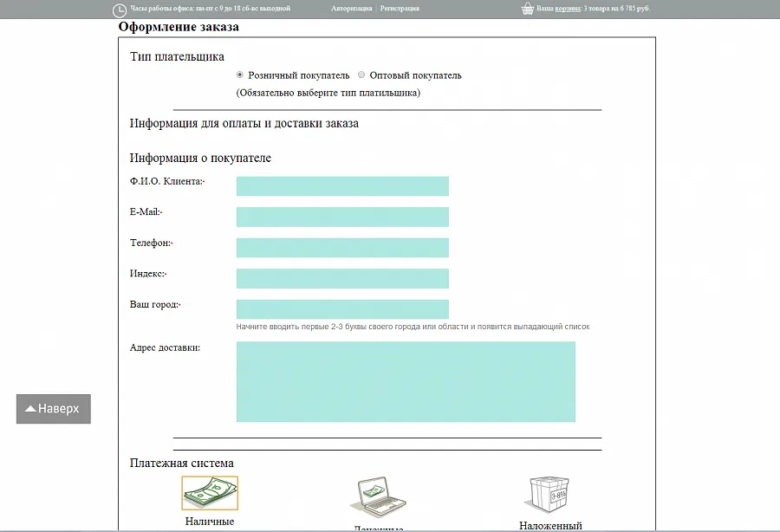Click the Информация о покупателе heading
Screen dimensions: 780x532
pos(200,158)
